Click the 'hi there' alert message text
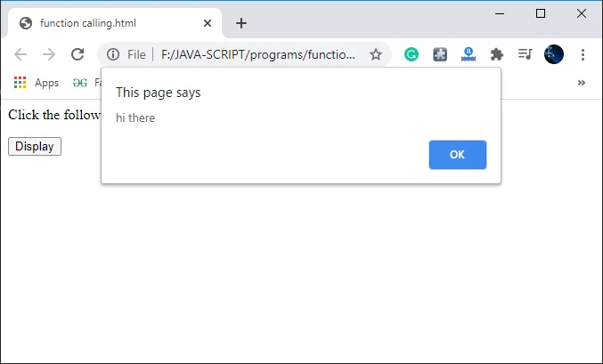 pyautogui.click(x=135, y=117)
